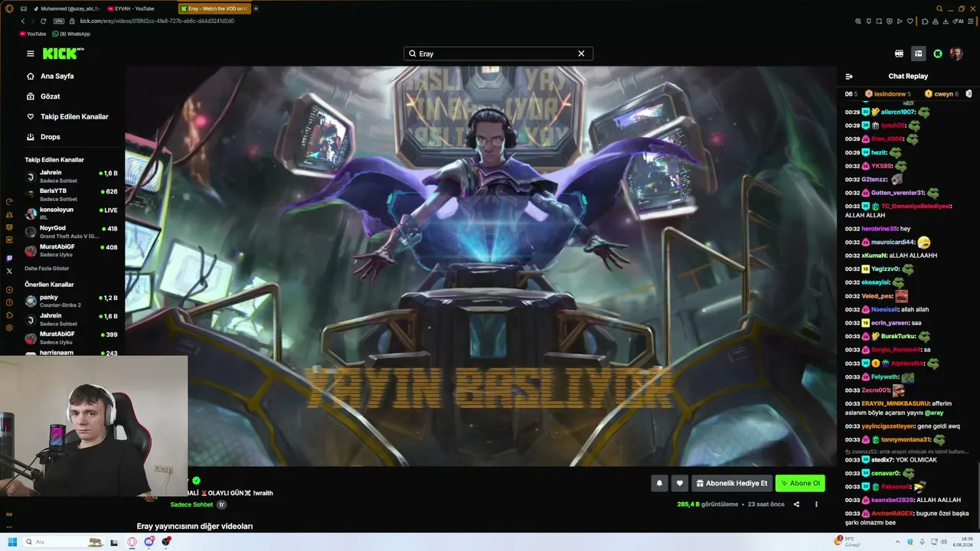Click the tr language tag
980x551 pixels.
point(222,505)
